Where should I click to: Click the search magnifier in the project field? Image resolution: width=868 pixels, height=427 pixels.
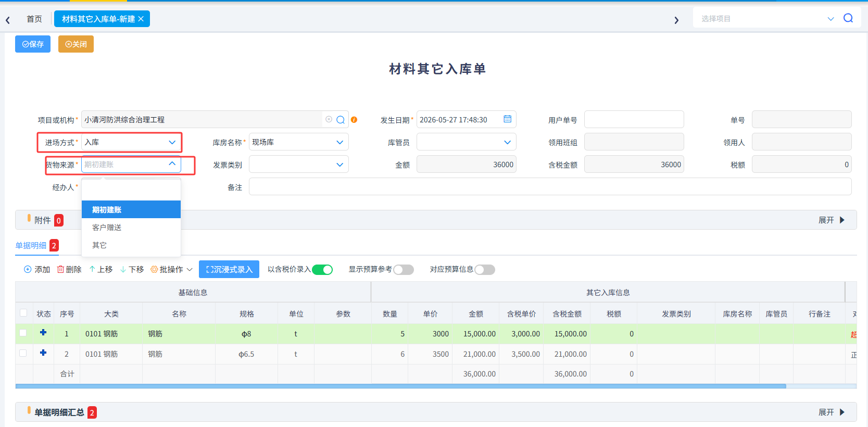click(x=341, y=120)
